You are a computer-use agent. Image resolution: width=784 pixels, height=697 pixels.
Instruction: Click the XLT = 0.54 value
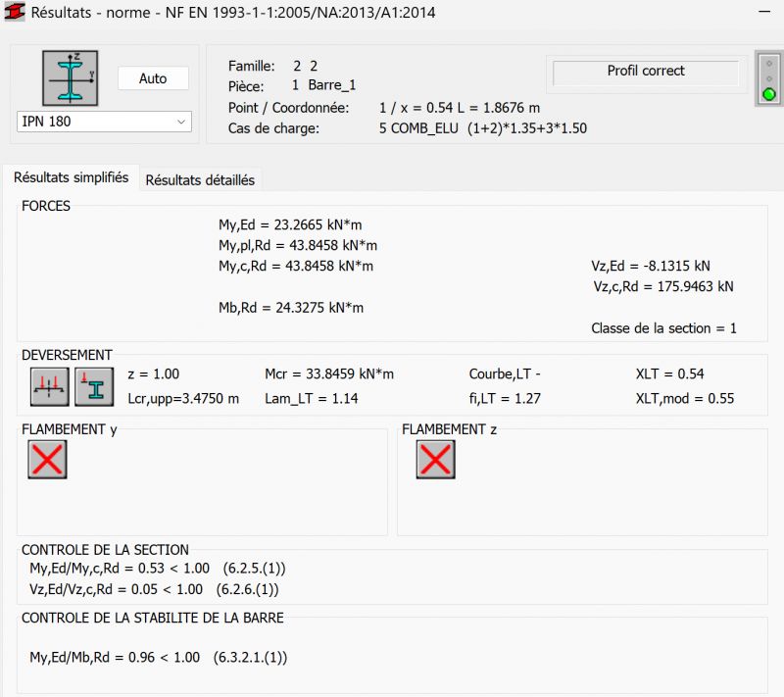pos(670,374)
